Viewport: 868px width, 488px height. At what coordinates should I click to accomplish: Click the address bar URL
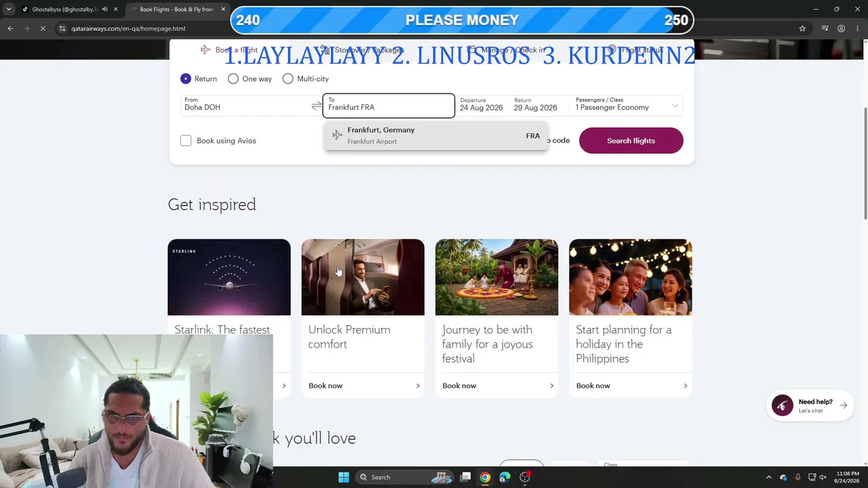pos(128,28)
